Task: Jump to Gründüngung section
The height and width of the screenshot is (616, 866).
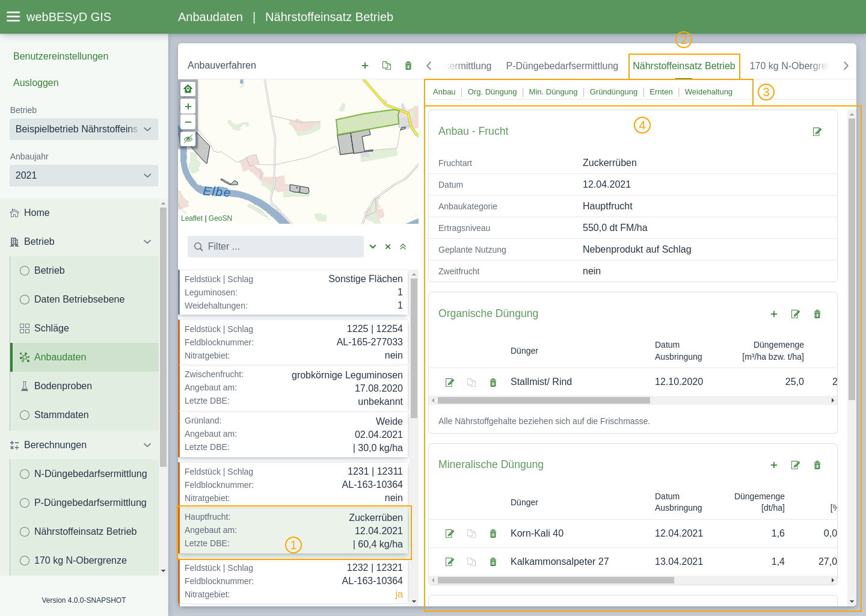Action: (x=613, y=92)
